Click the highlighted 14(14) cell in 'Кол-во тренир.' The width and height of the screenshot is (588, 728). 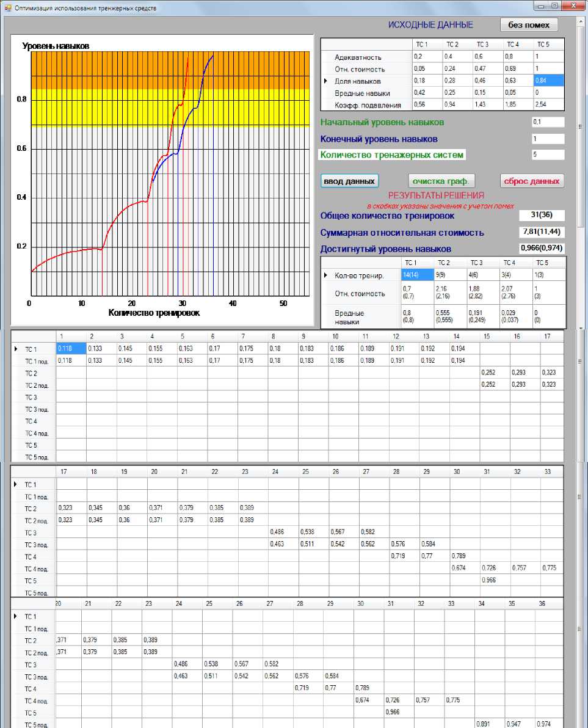tap(415, 275)
